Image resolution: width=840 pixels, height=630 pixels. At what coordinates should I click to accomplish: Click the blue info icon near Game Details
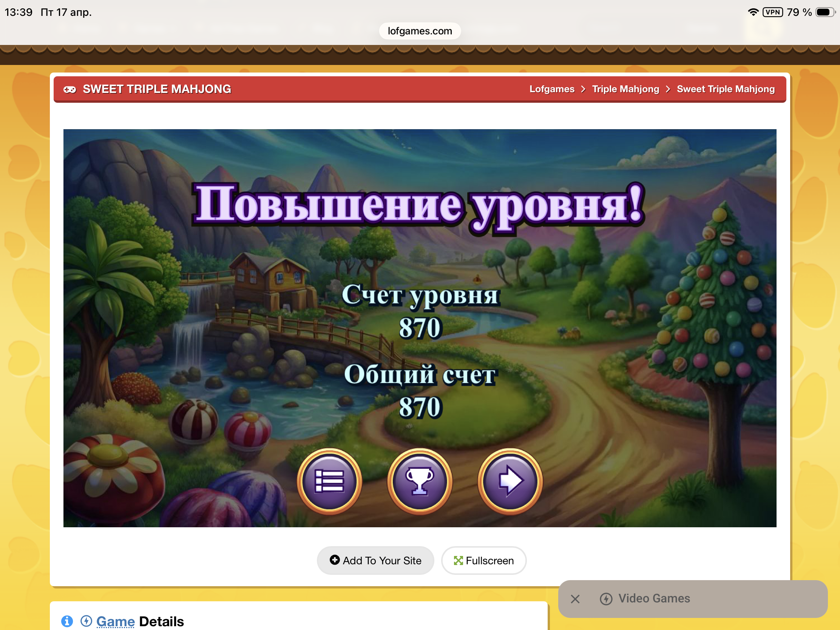pos(67,621)
